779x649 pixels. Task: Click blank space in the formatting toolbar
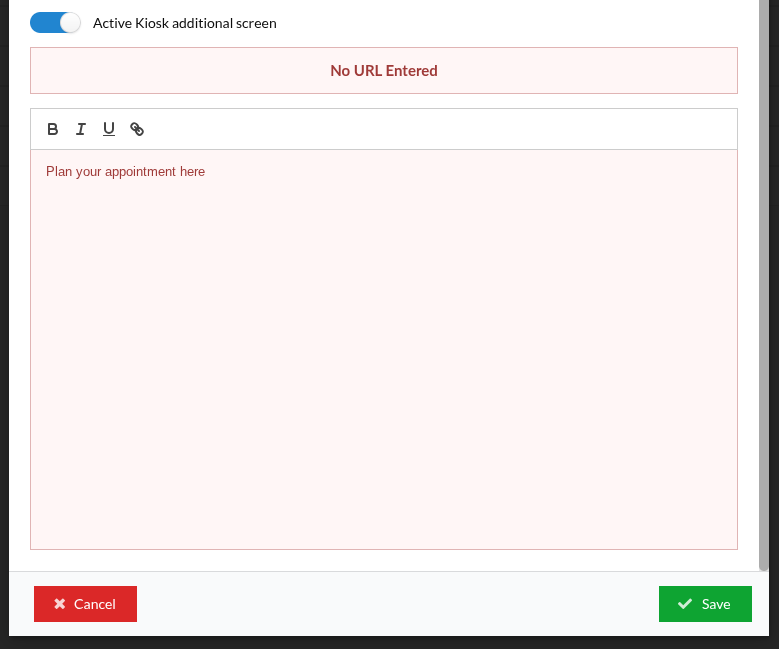click(450, 129)
